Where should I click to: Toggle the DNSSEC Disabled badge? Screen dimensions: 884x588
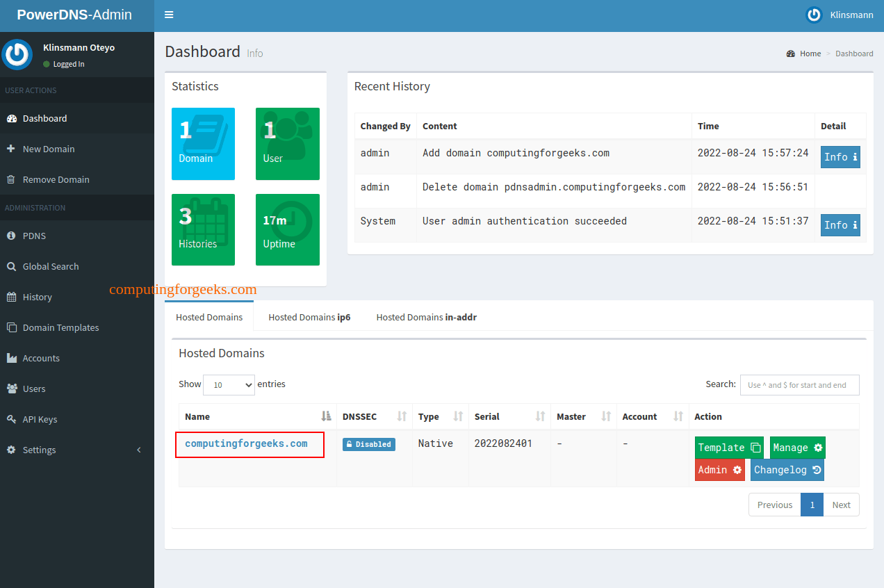coord(368,443)
